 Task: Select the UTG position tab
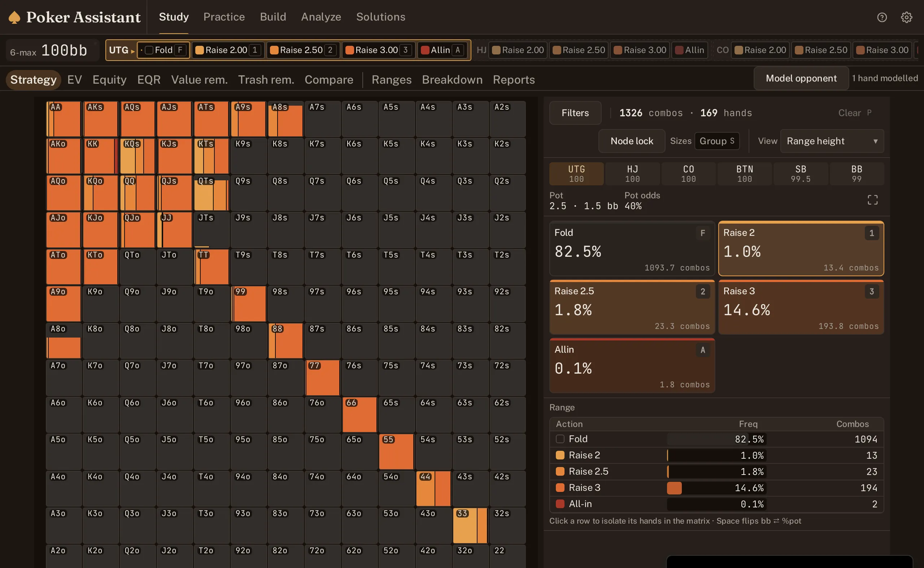coord(576,173)
